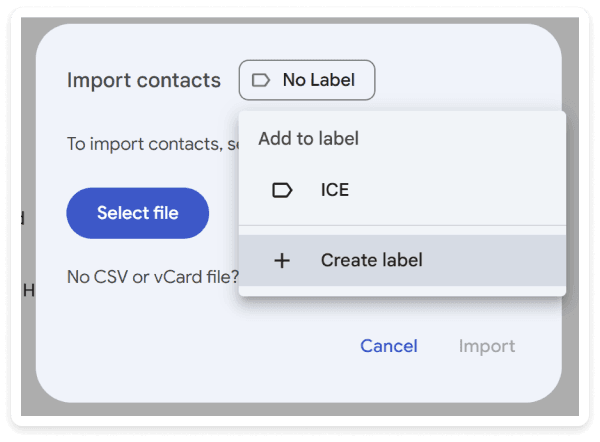Click the Import contacts dialog title

click(x=144, y=80)
